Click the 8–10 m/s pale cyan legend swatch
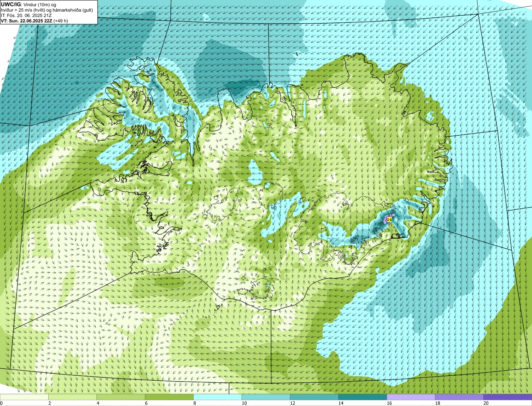Viewport: 532px width, 406px height. pyautogui.click(x=218, y=397)
